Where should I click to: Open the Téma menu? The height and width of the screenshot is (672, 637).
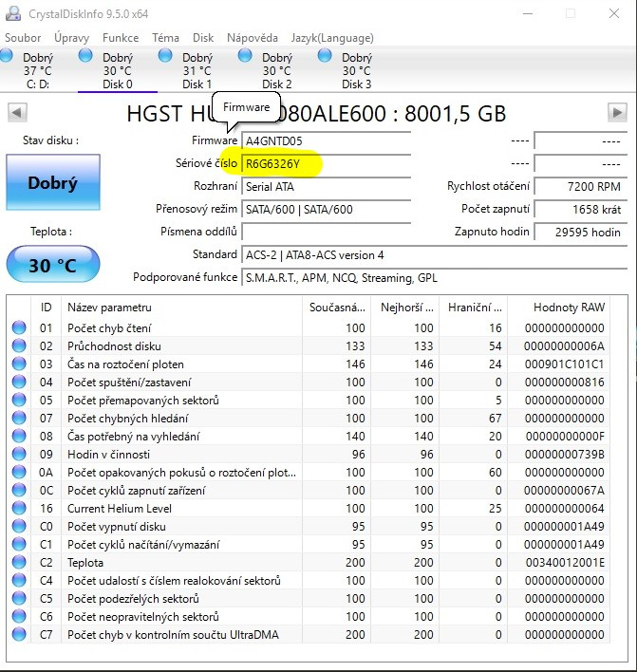(x=165, y=38)
